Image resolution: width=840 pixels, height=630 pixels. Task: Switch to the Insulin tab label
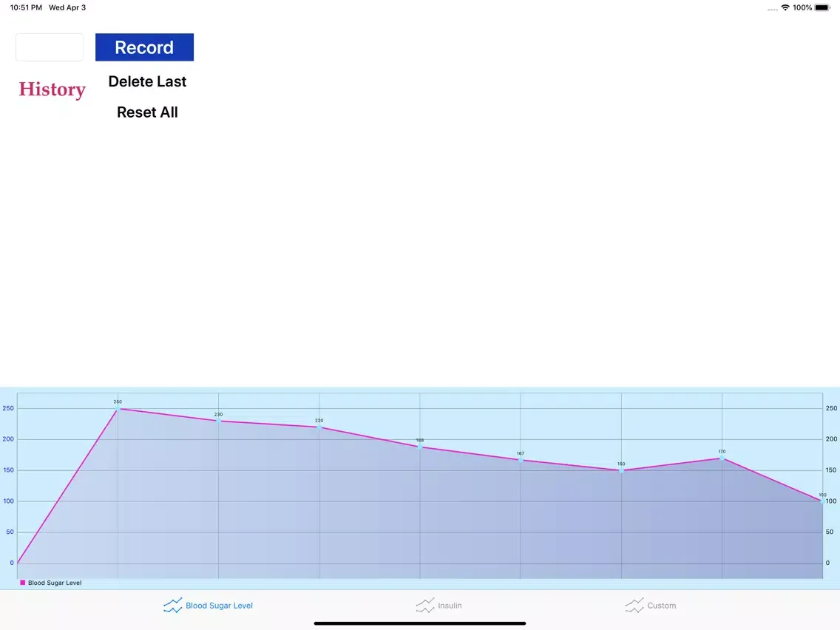[x=450, y=606]
